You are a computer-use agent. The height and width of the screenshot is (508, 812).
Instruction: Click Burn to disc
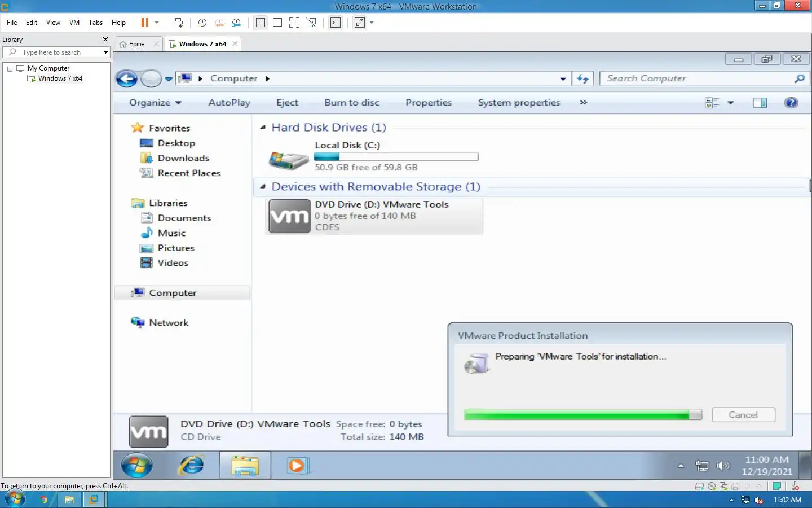pos(352,103)
